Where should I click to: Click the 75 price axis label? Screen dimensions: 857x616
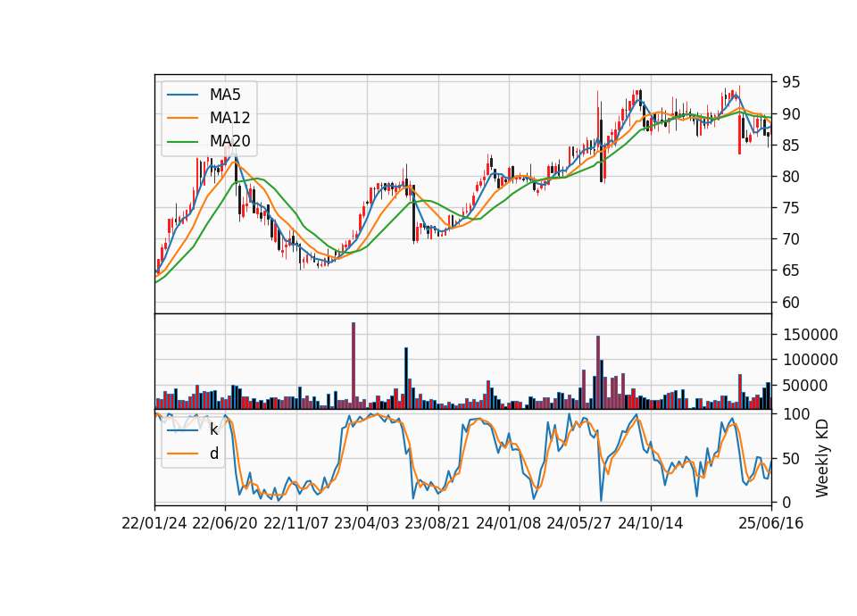coord(791,208)
